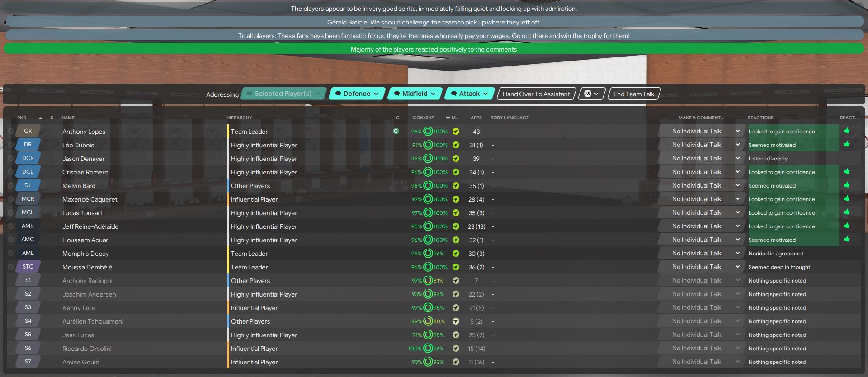Expand the staff face icon dropdown
Screen dimensions: 868x377
tap(591, 94)
